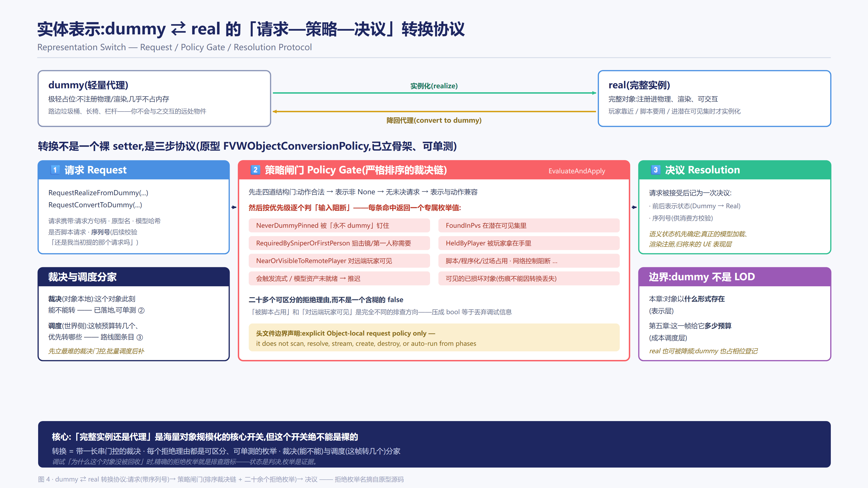
Task: Click the (成本调度层) line
Action: [x=668, y=338]
